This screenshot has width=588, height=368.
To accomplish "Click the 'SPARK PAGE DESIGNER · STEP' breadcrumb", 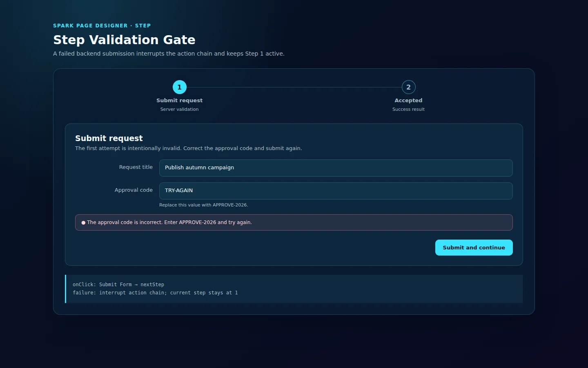I will [102, 25].
